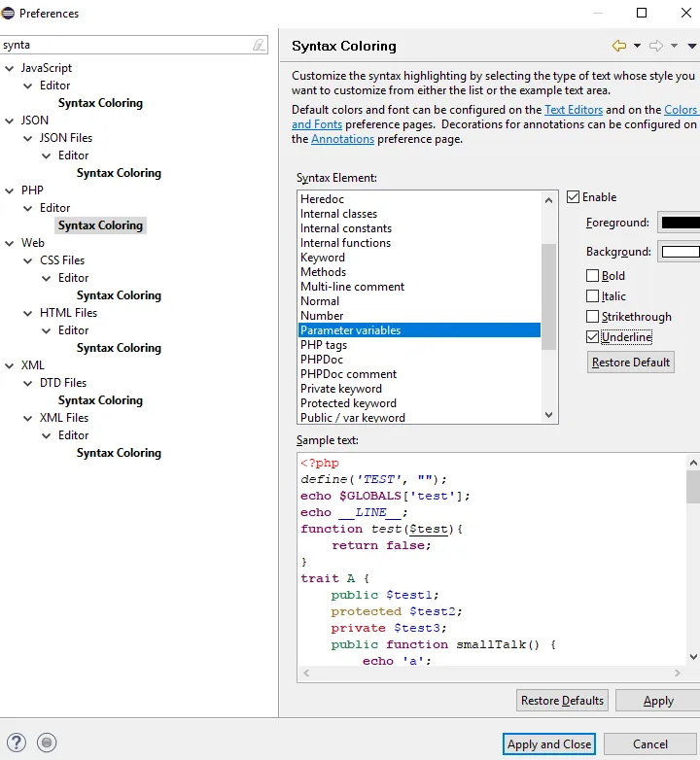Open the Annotations preference link
The image size is (700, 760).
click(342, 139)
